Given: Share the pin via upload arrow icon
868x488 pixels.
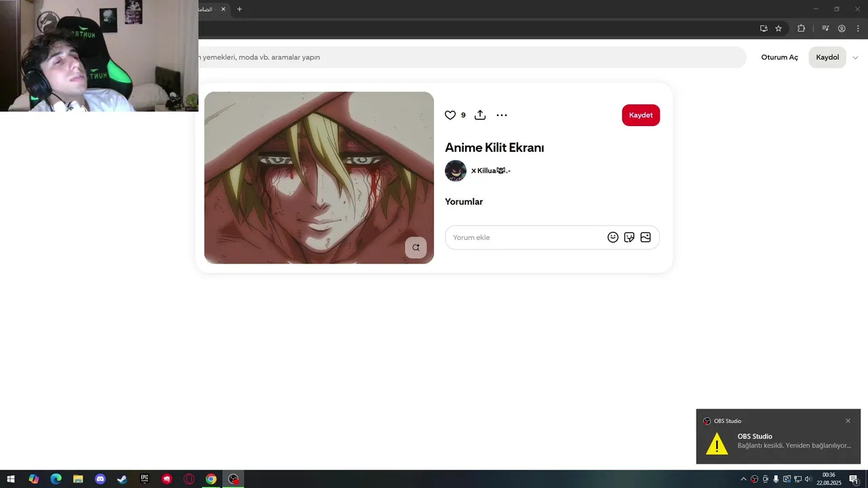Looking at the screenshot, I should click(x=480, y=115).
